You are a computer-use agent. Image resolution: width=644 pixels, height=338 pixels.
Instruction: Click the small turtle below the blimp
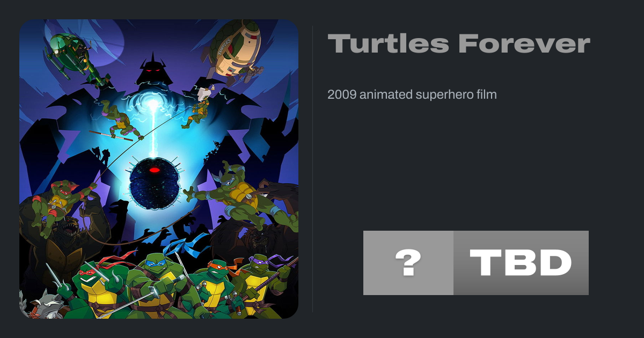pyautogui.click(x=199, y=110)
